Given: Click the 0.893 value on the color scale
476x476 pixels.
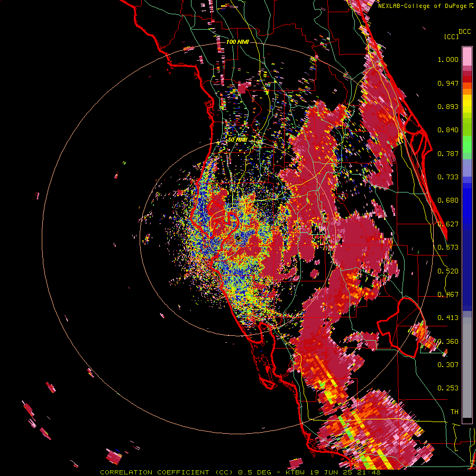Looking at the screenshot, I should 448,106.
